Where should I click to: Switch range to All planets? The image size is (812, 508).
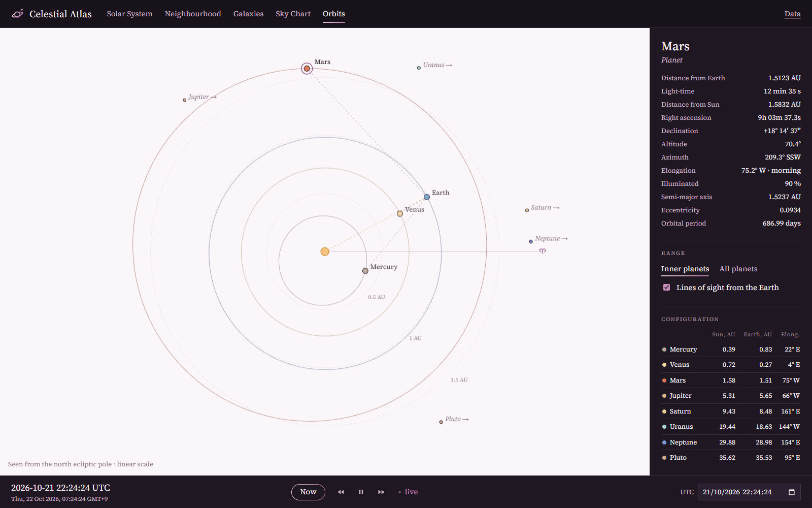pos(738,269)
